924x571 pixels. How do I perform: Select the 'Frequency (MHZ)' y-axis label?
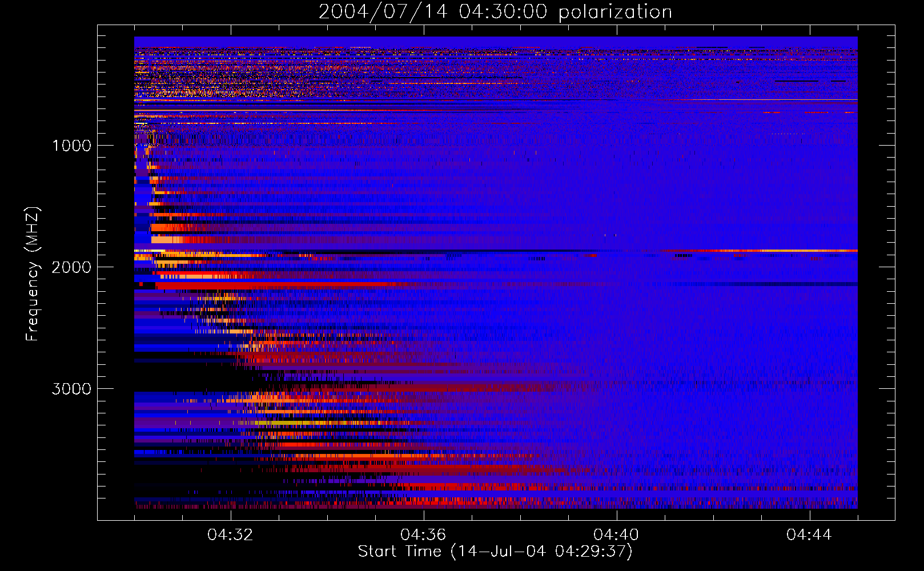click(32, 274)
